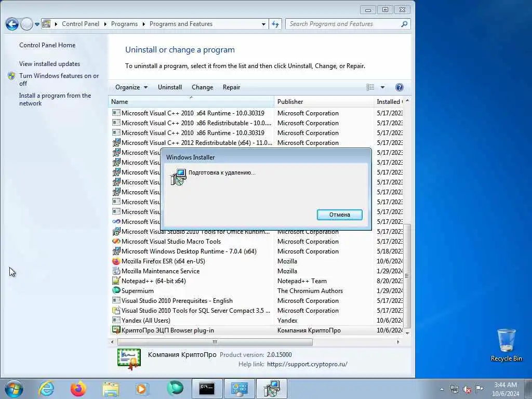Select Visual Studio 2010 Prerequisites - English row

(x=256, y=301)
